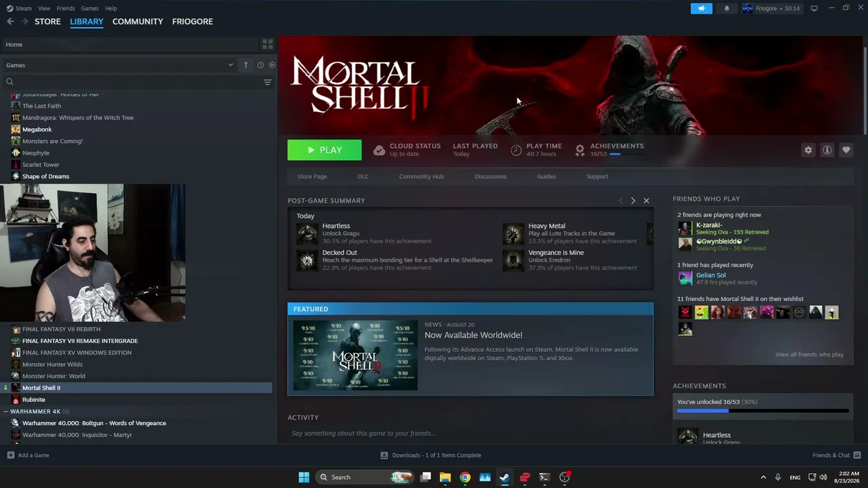Add Mortal Shell II to favorites heart
The width and height of the screenshot is (868, 488).
click(846, 150)
